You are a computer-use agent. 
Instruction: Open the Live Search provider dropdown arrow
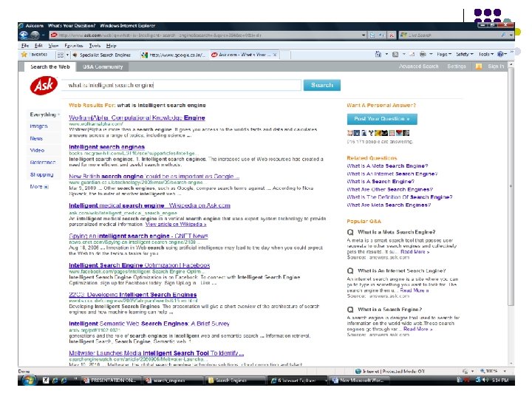(x=511, y=35)
